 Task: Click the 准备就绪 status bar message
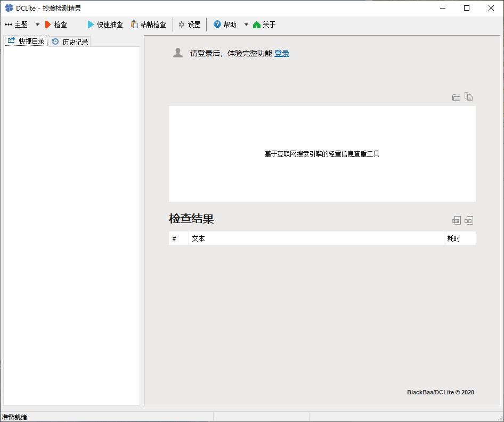click(x=14, y=417)
